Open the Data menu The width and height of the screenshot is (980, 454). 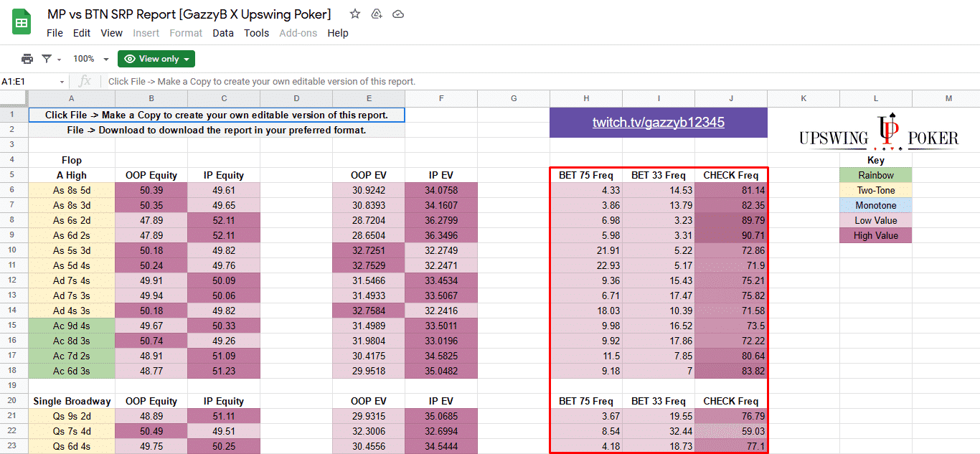(x=223, y=33)
